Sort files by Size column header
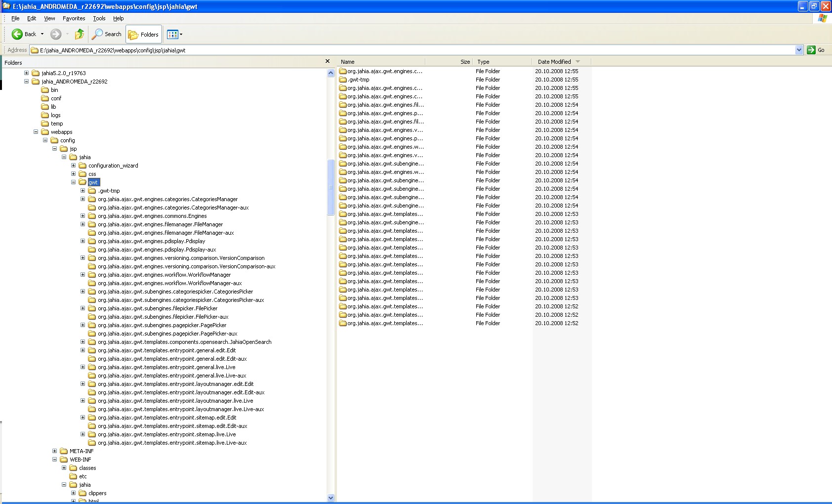The width and height of the screenshot is (832, 504). point(449,62)
